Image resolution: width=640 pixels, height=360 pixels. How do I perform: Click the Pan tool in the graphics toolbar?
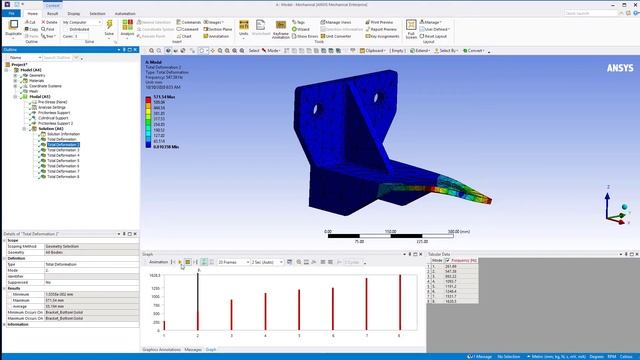[x=213, y=51]
